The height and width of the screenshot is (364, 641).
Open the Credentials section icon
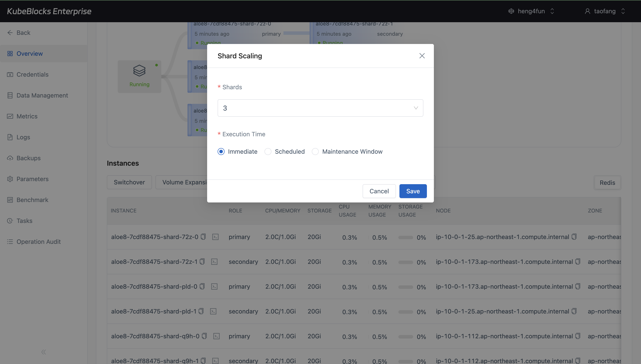[x=10, y=74]
